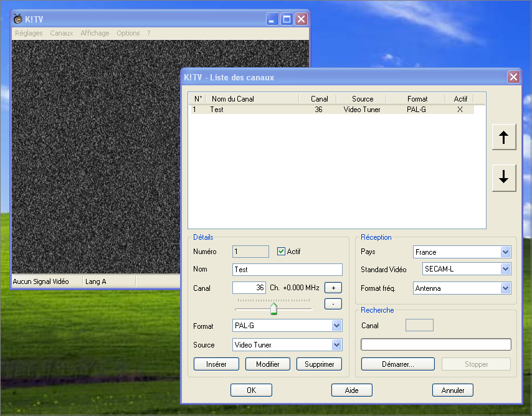Move channel down with the down arrow
This screenshot has height=416, width=532.
[504, 178]
